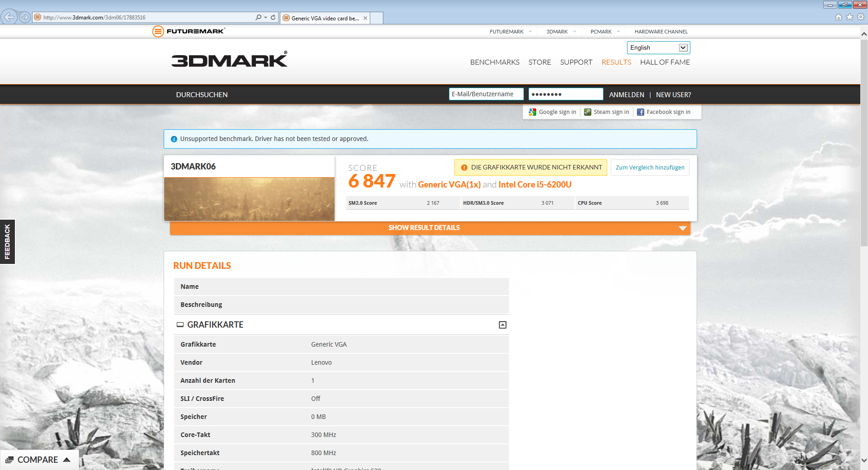The height and width of the screenshot is (470, 868).
Task: Click the Steam sign in icon
Action: click(x=588, y=112)
